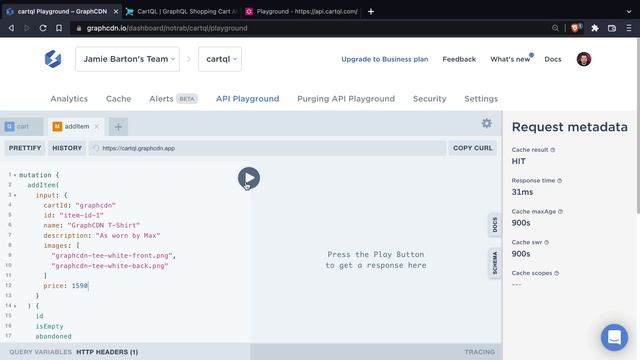Open the SCHEMA side panel
This screenshot has width=640, height=360.
click(x=495, y=263)
